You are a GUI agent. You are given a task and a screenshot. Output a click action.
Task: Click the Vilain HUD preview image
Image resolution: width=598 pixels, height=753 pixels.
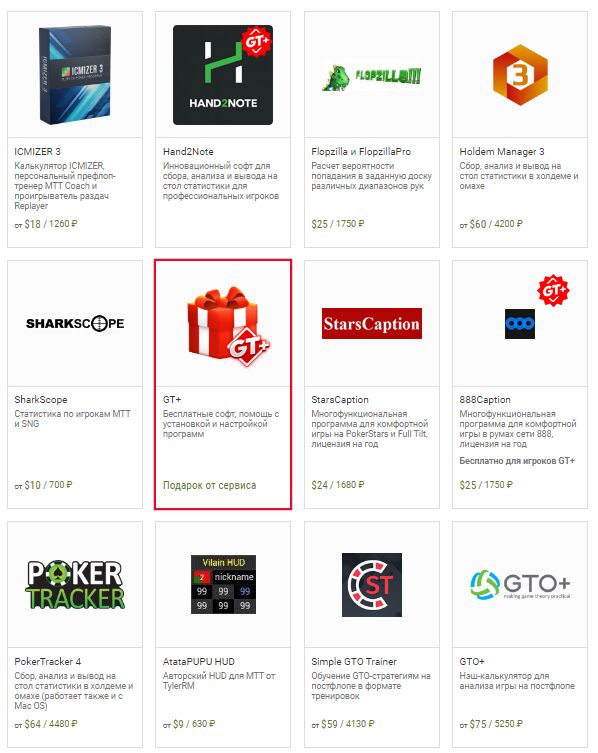[223, 584]
